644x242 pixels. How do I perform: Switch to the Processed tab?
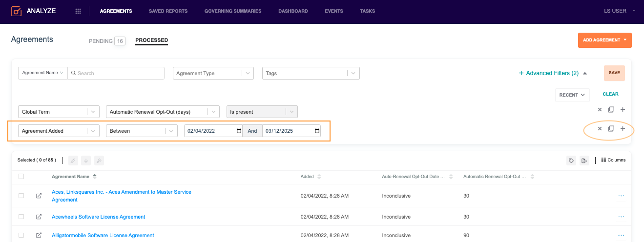[151, 40]
